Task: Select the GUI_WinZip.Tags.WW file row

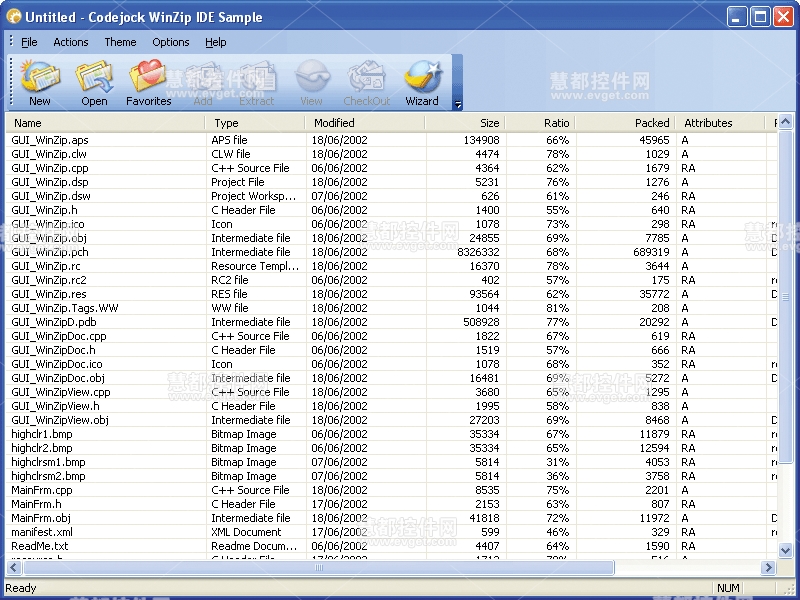Action: [x=392, y=308]
